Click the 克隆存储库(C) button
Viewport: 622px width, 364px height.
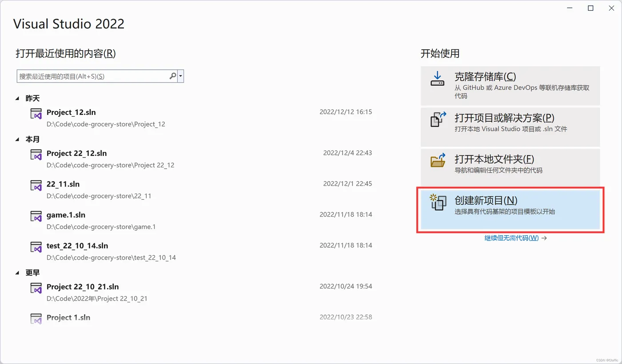pos(510,86)
